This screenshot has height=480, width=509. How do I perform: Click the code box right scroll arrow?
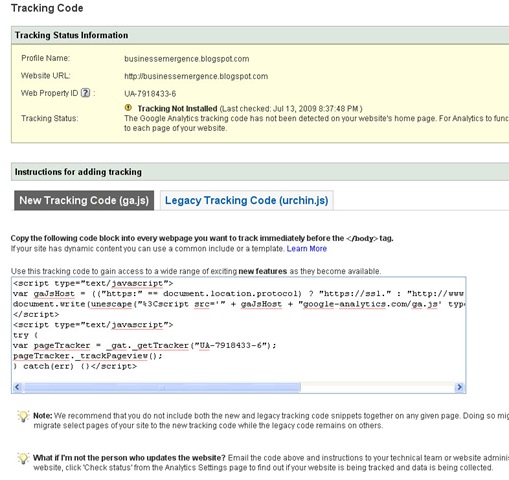coord(459,387)
